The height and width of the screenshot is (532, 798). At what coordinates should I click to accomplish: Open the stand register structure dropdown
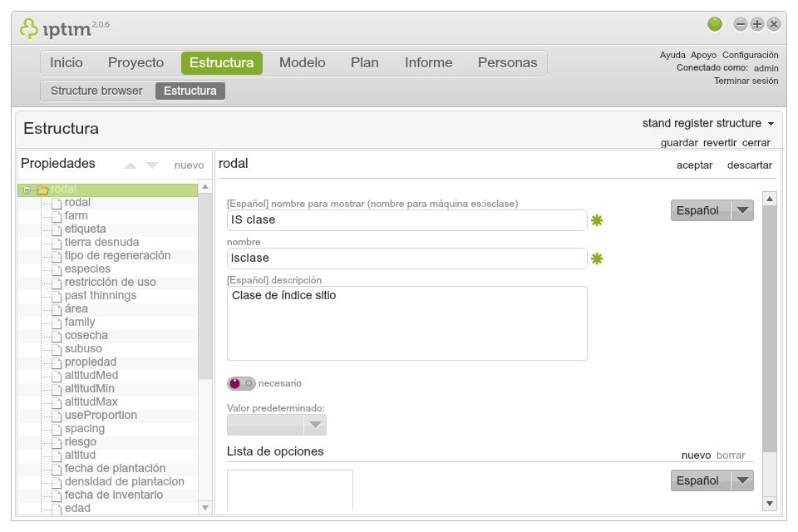708,122
